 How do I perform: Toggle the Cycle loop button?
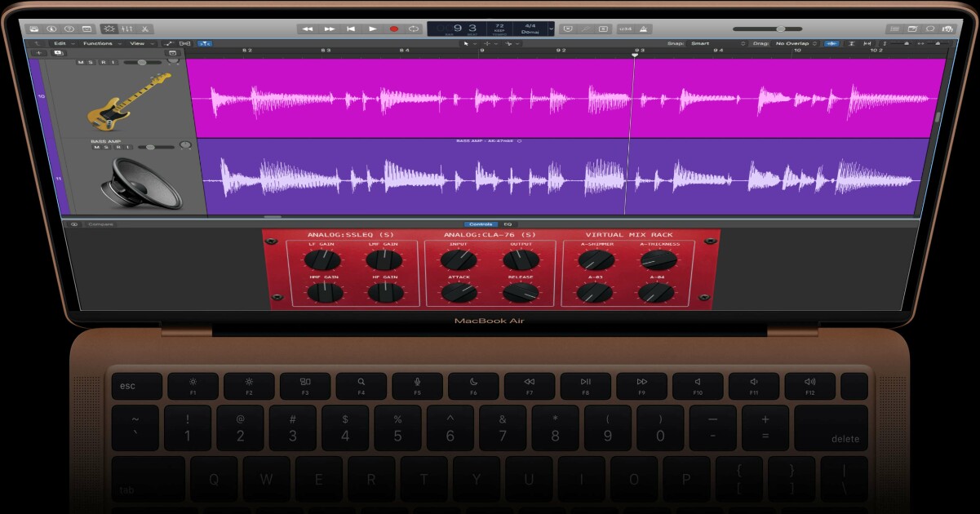coord(414,29)
